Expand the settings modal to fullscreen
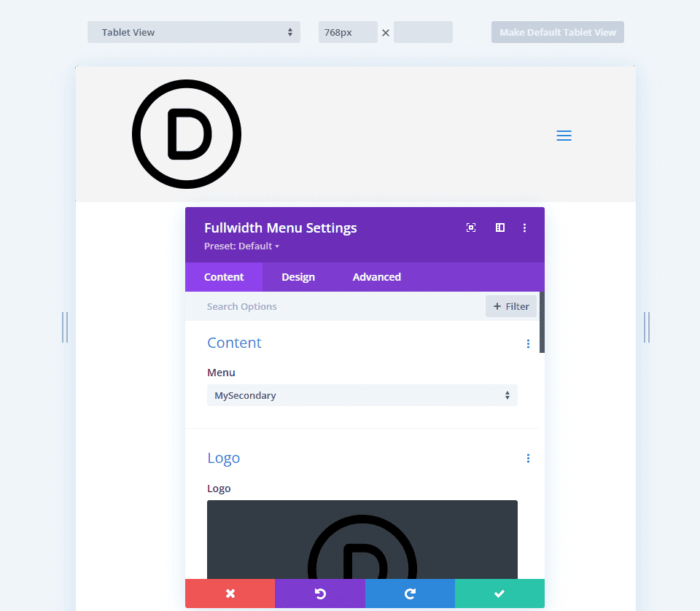The height and width of the screenshot is (611, 700). [x=470, y=227]
